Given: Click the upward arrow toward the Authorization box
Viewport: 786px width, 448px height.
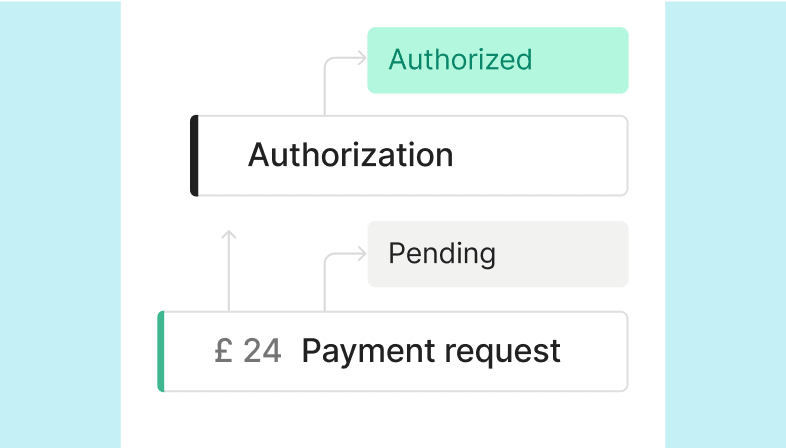Looking at the screenshot, I should [x=229, y=271].
